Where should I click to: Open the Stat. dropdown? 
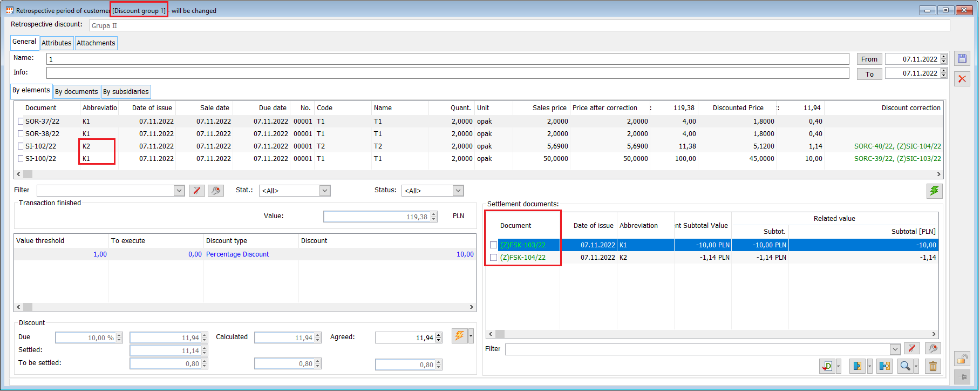point(325,191)
